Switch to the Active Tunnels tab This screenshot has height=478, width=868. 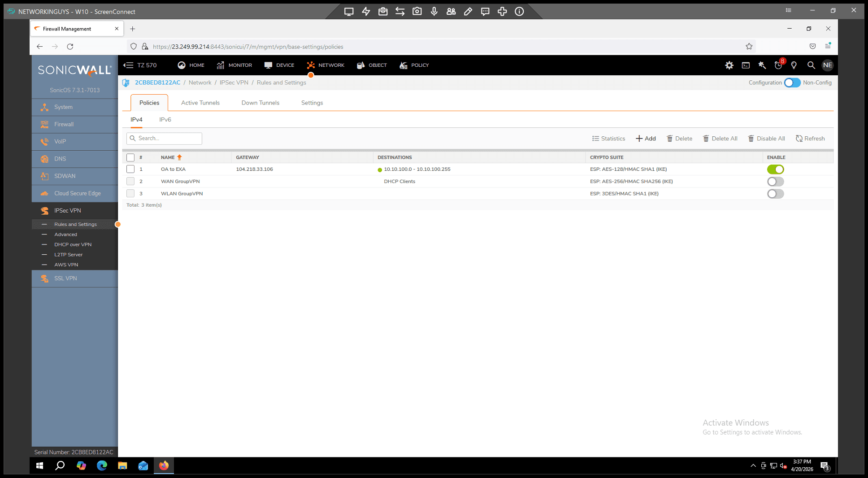[x=200, y=103]
